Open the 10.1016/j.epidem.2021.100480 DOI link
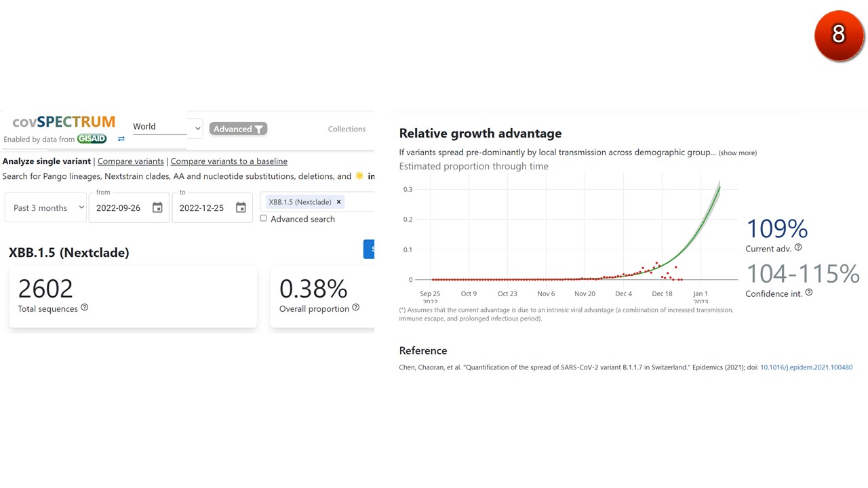This screenshot has width=868, height=488. point(806,367)
